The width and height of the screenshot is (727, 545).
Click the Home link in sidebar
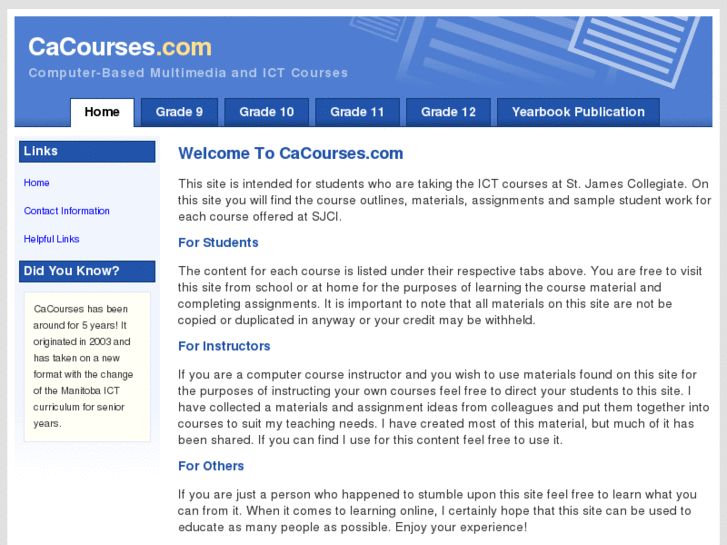37,183
